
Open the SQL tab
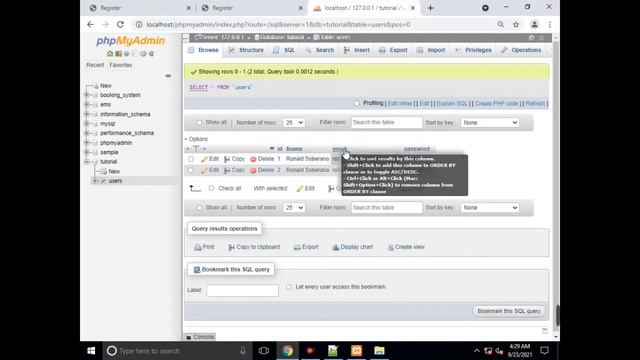[284, 50]
